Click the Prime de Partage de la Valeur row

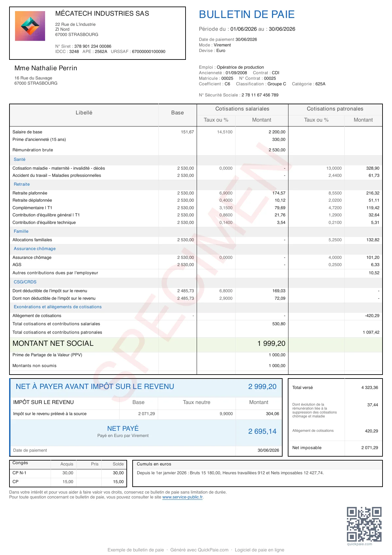pos(47,355)
